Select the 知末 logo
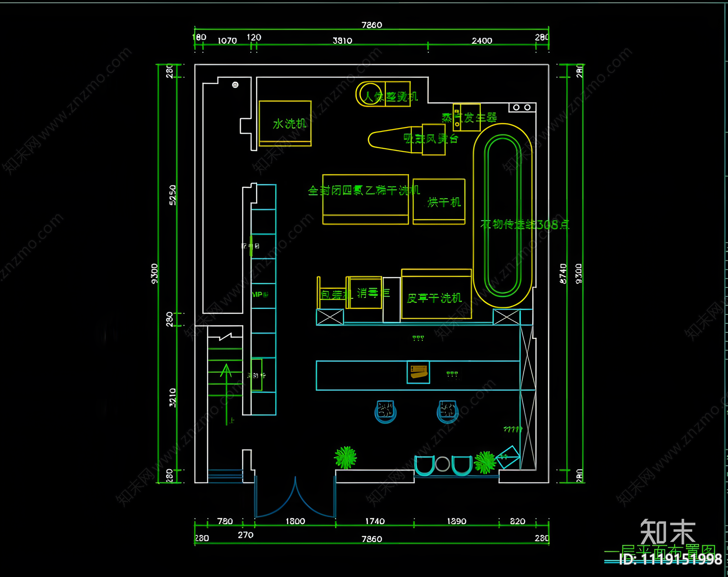 click(x=668, y=532)
